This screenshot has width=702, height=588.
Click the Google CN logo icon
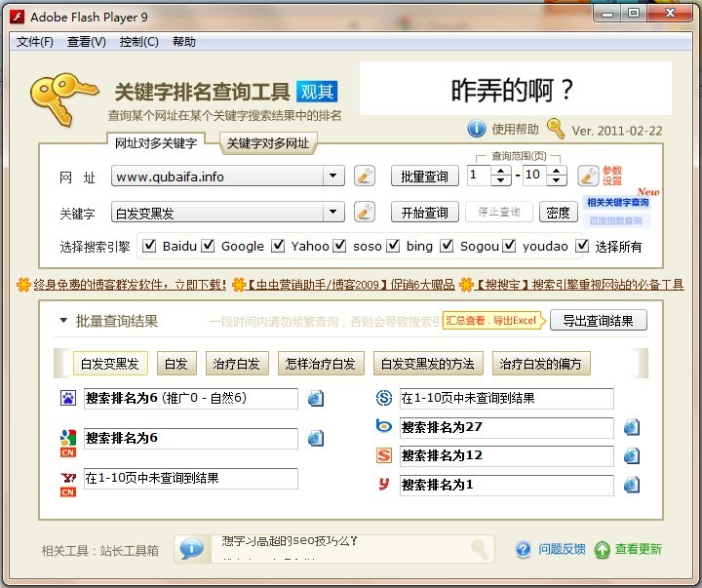[68, 443]
